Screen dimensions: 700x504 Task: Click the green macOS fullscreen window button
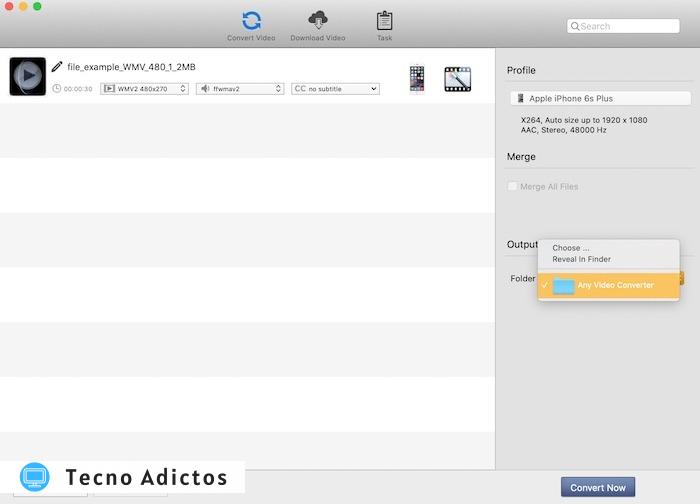pyautogui.click(x=37, y=7)
